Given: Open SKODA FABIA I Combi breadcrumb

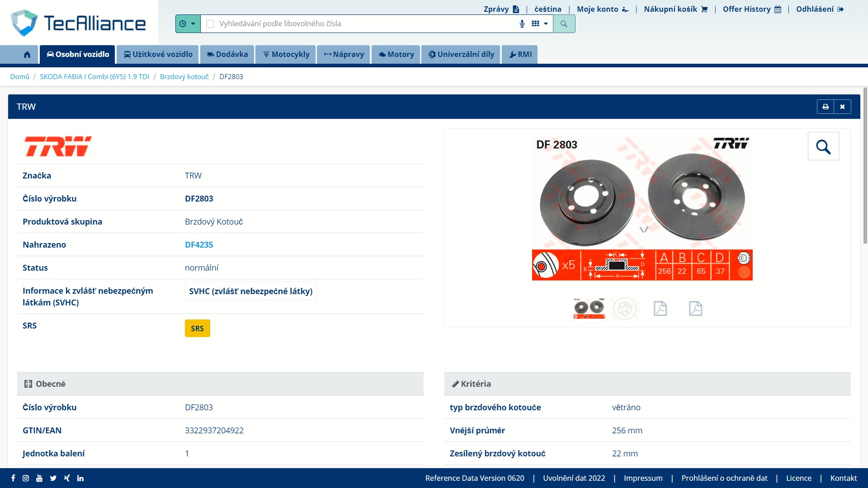Looking at the screenshot, I should (94, 76).
